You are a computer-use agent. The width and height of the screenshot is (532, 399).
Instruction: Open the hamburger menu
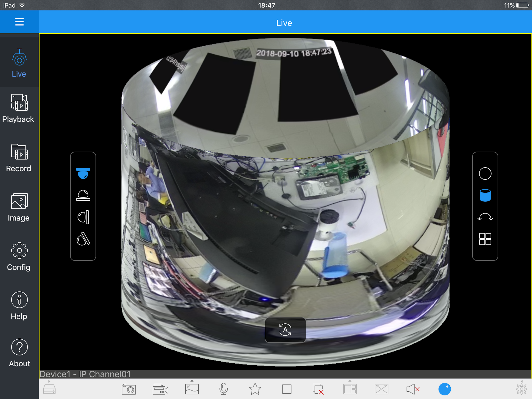[x=19, y=22]
